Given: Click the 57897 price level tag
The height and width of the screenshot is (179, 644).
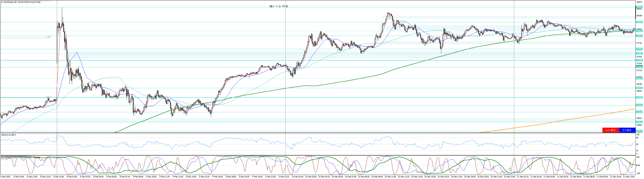Looking at the screenshot, I should [639, 36].
